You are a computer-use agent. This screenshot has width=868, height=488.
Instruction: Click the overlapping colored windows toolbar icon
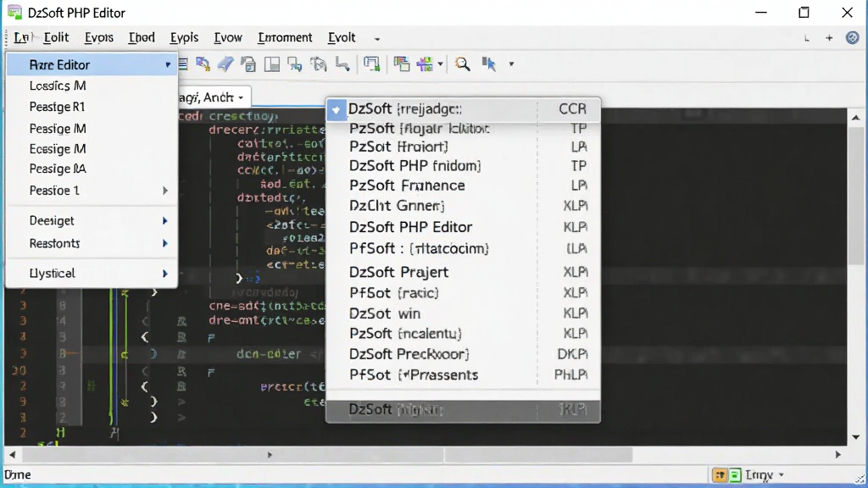(401, 64)
